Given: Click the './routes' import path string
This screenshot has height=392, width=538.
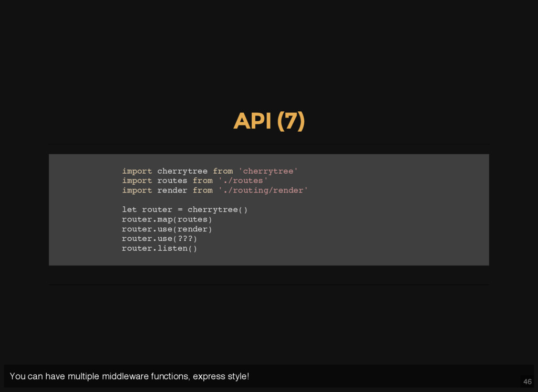Looking at the screenshot, I should [243, 181].
